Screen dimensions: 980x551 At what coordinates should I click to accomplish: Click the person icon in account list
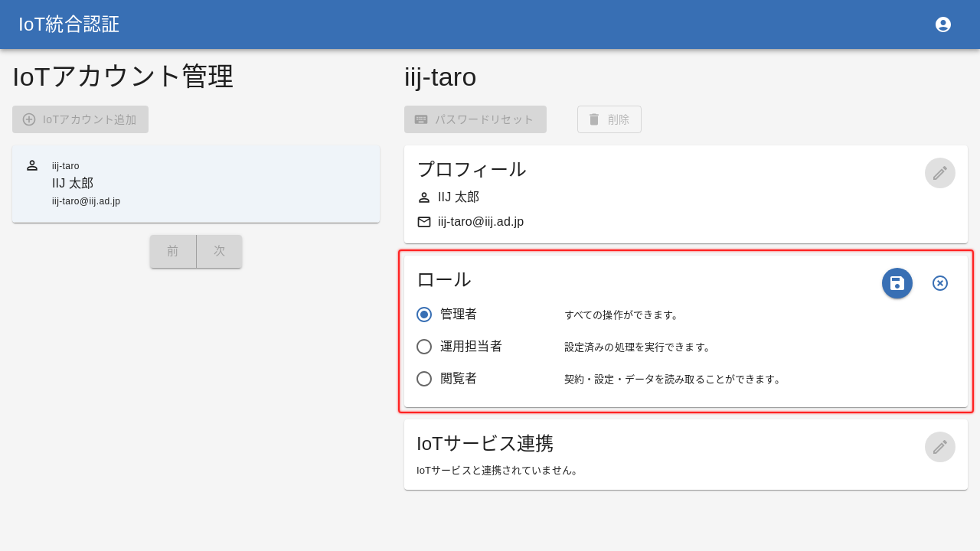click(32, 165)
